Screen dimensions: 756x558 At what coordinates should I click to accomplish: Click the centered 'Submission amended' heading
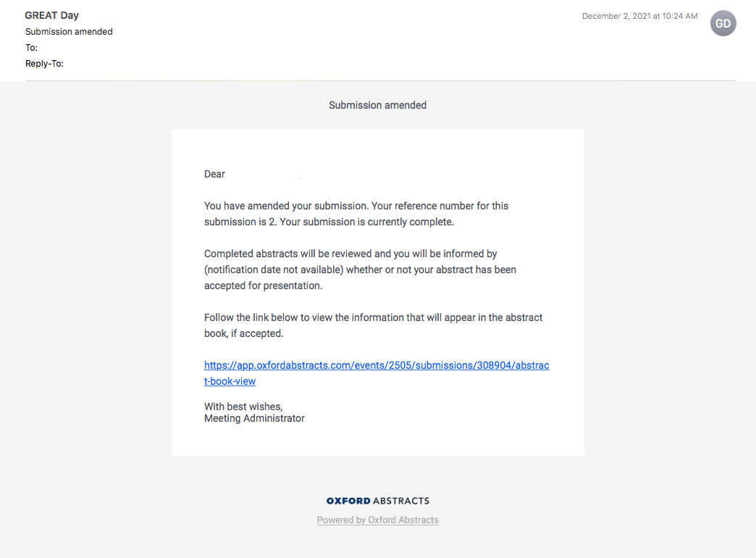[x=377, y=105]
